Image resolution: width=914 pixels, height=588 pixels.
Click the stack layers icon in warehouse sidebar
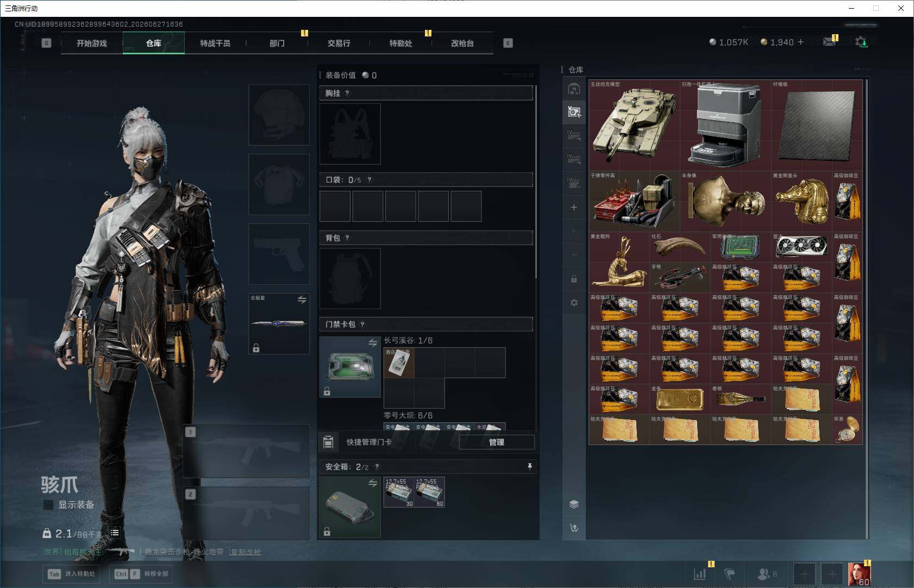coord(574,504)
